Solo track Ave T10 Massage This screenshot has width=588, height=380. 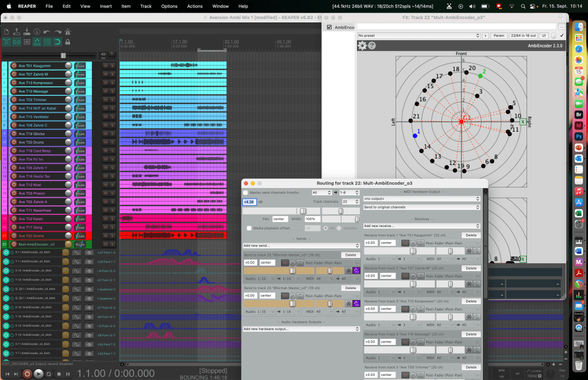(113, 91)
